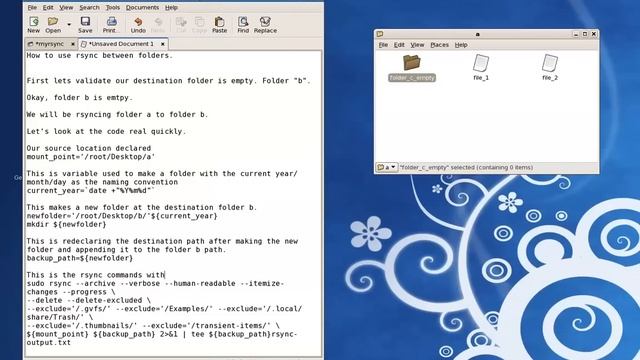Open the Search menu in gedit
Viewport: 640px width, 360px height.
[x=89, y=7]
